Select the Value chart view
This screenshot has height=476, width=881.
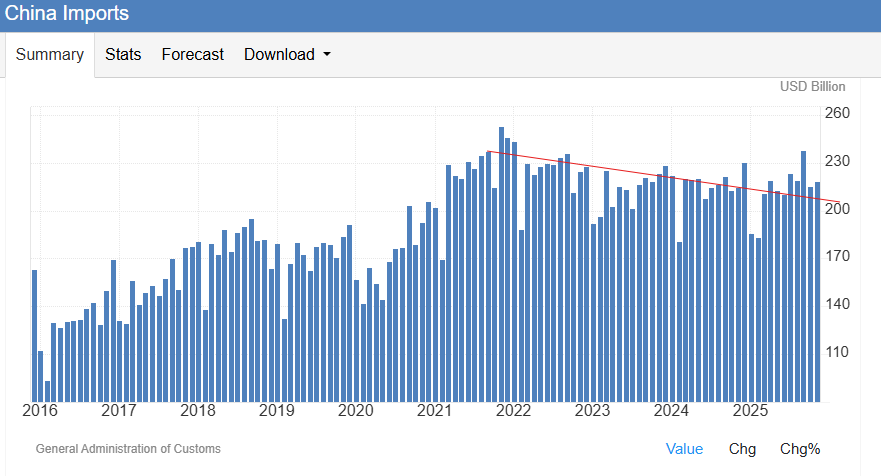[x=684, y=449]
